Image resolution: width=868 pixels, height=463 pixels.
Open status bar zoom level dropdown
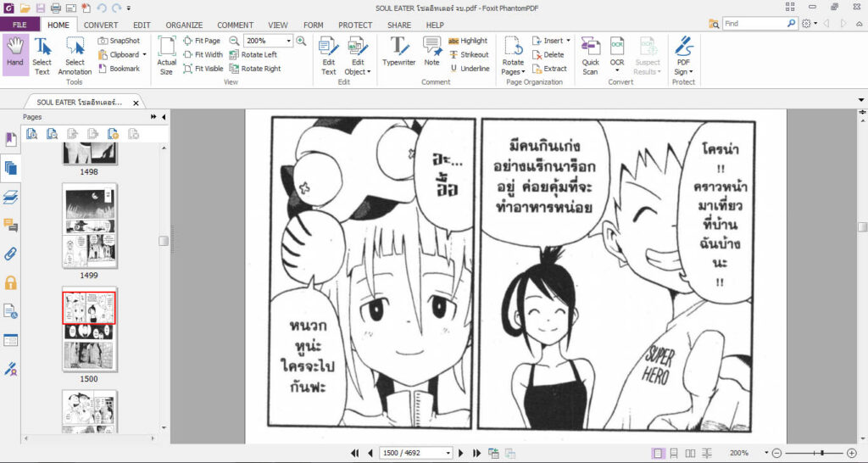click(x=766, y=453)
